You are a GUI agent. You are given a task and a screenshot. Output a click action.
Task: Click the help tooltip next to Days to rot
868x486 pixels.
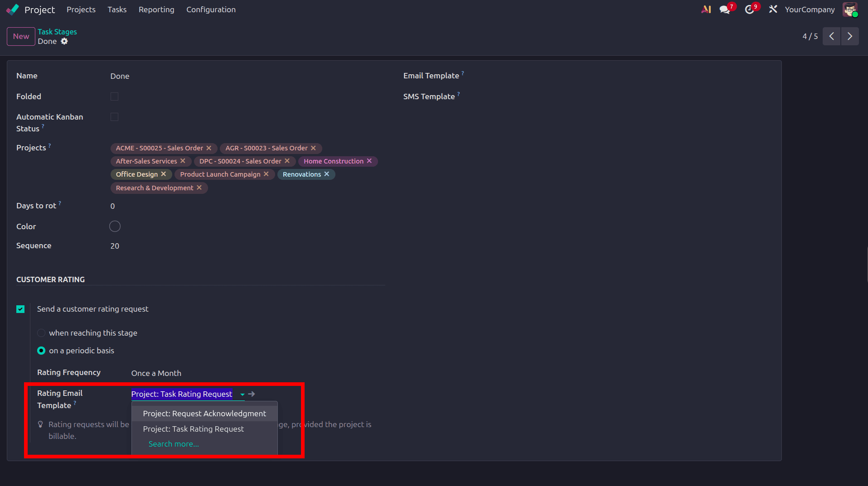point(60,203)
